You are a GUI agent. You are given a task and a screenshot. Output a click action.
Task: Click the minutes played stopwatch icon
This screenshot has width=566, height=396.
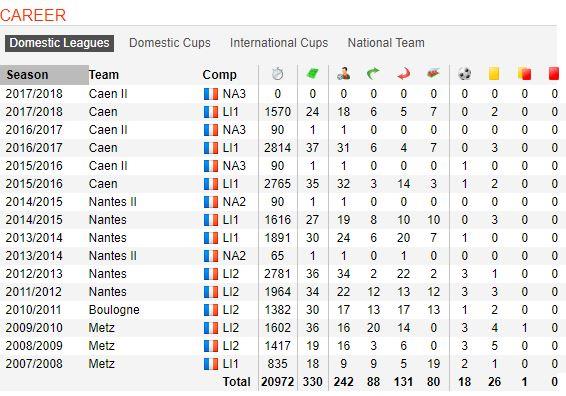coord(277,74)
